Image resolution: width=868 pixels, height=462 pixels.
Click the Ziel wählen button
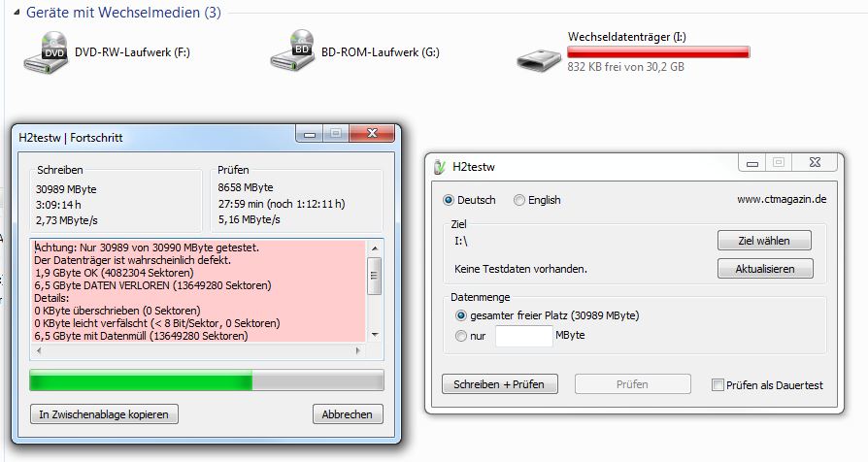[764, 241]
